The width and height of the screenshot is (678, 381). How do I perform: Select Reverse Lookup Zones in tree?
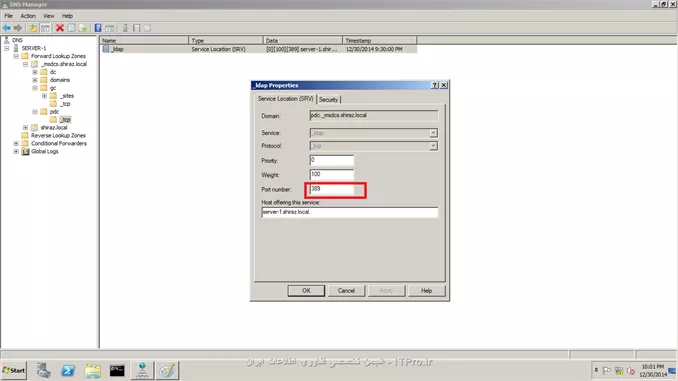[x=58, y=135]
